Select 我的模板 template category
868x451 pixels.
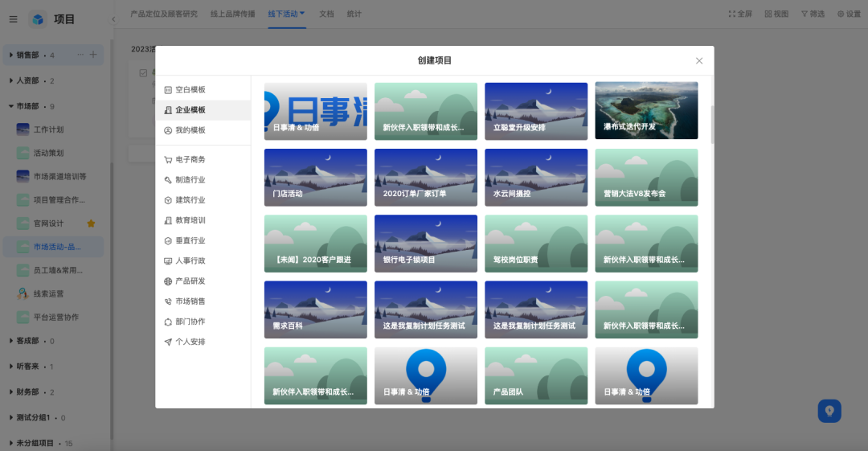[203, 130]
